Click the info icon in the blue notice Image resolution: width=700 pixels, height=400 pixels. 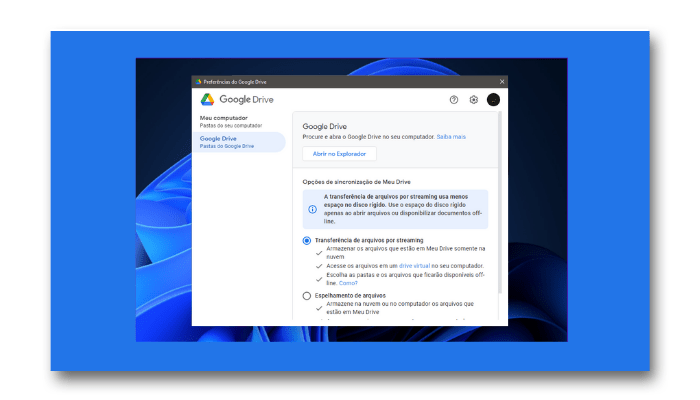(x=312, y=209)
